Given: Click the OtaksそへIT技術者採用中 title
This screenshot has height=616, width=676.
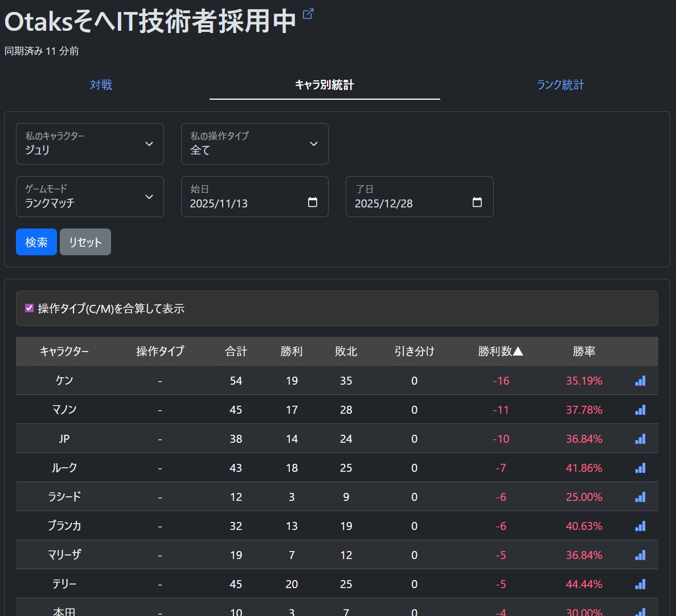Looking at the screenshot, I should click(150, 21).
